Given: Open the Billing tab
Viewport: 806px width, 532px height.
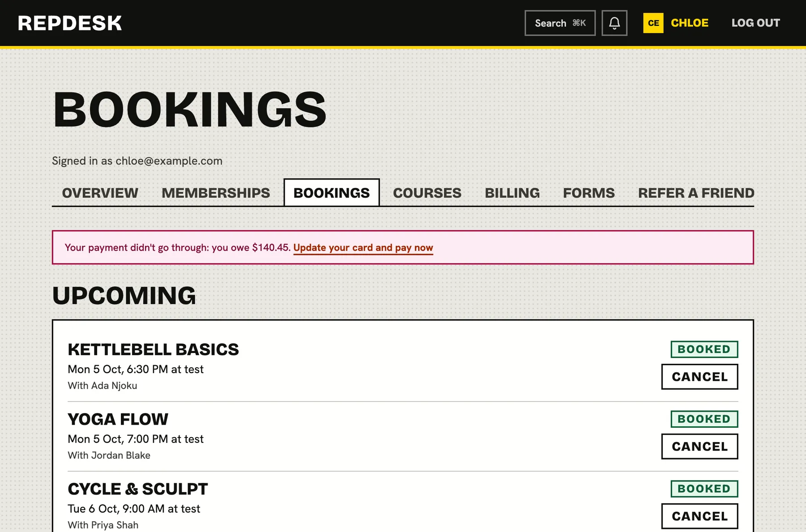Looking at the screenshot, I should click(x=512, y=193).
